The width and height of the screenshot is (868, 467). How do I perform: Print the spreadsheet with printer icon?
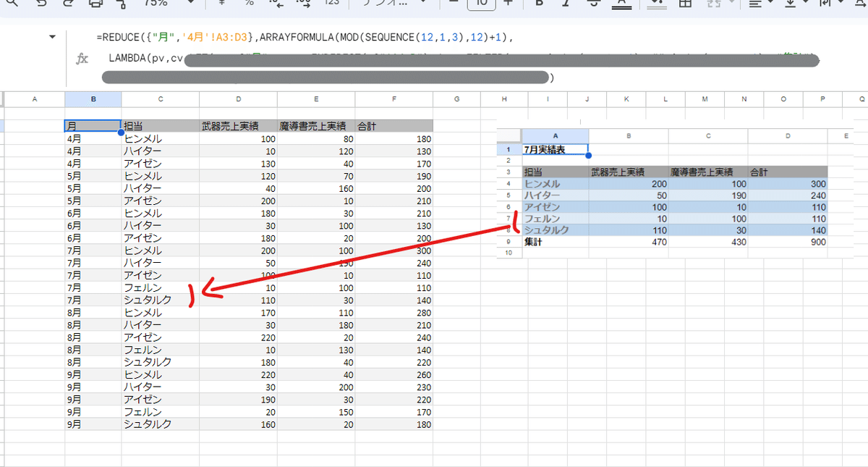(95, 4)
